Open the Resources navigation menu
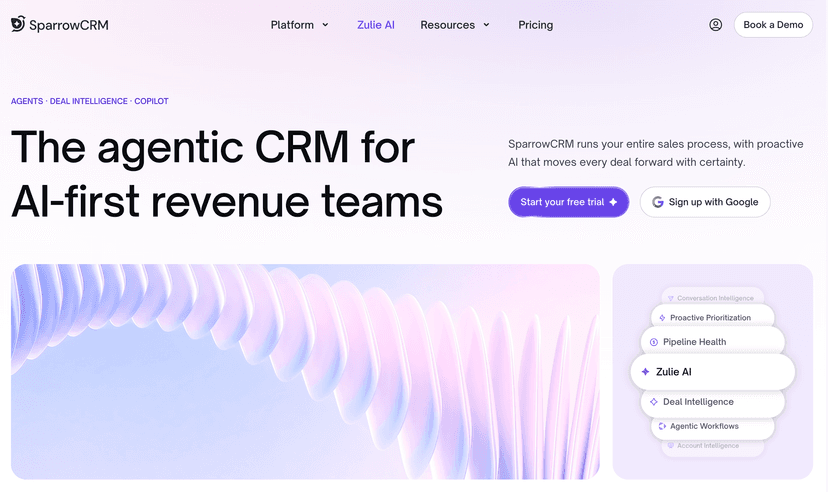Image resolution: width=828 pixels, height=492 pixels. point(455,25)
